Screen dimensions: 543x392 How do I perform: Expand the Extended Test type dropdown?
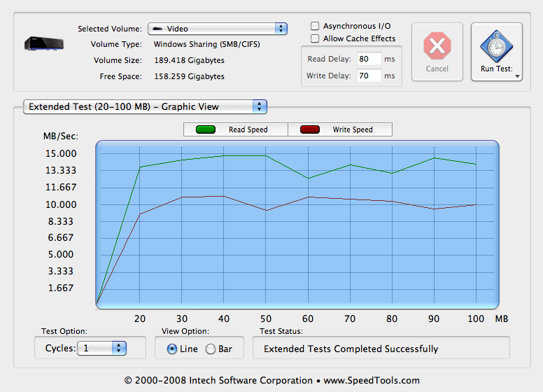tap(145, 106)
